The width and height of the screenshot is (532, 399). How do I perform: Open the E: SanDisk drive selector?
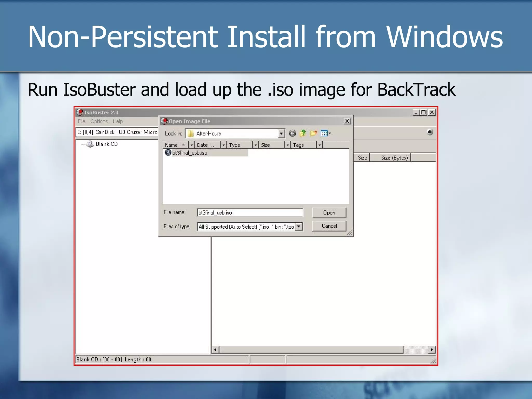click(117, 132)
